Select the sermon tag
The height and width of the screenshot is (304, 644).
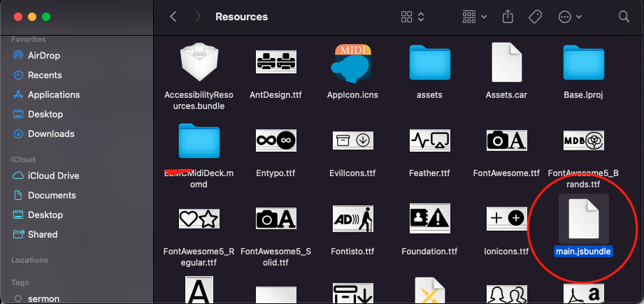[37, 298]
